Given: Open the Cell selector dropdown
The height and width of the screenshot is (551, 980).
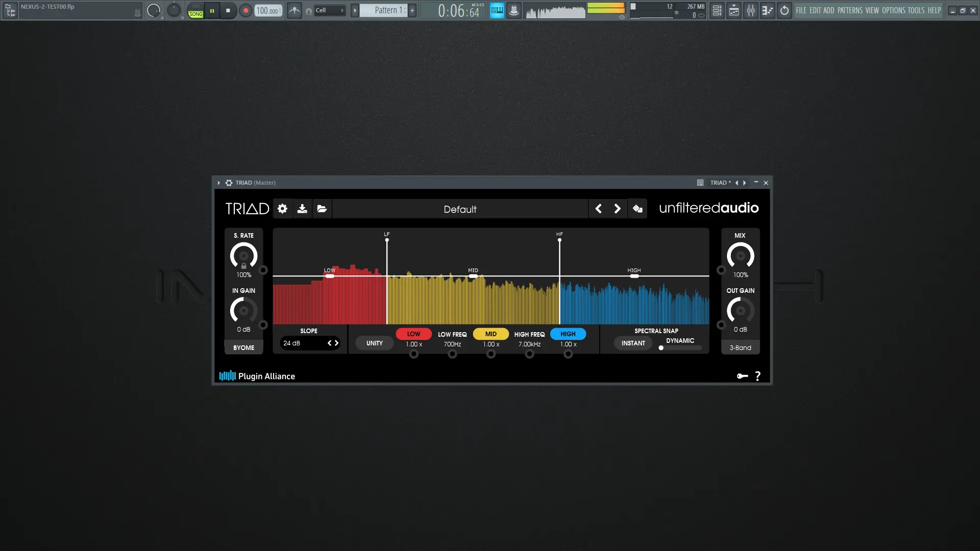Looking at the screenshot, I should [x=328, y=10].
